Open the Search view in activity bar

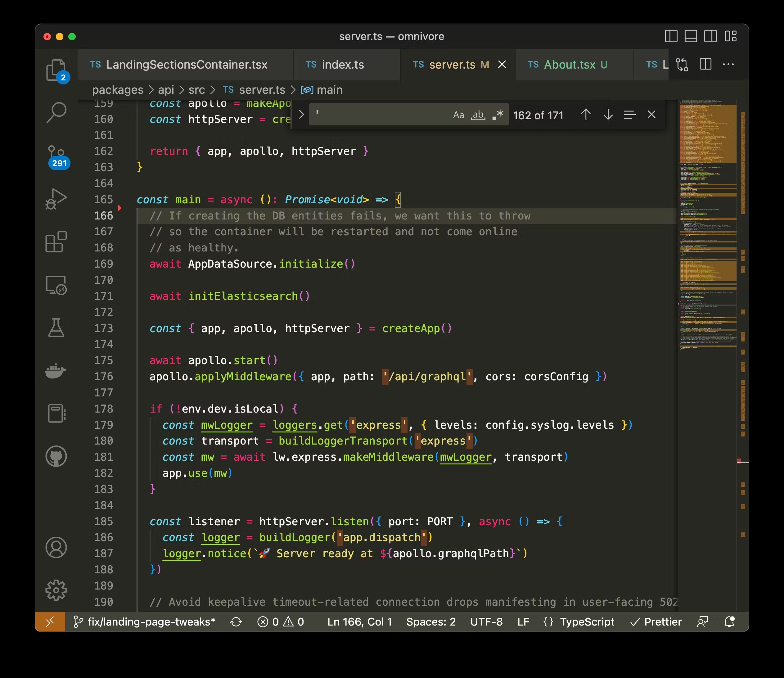[56, 113]
